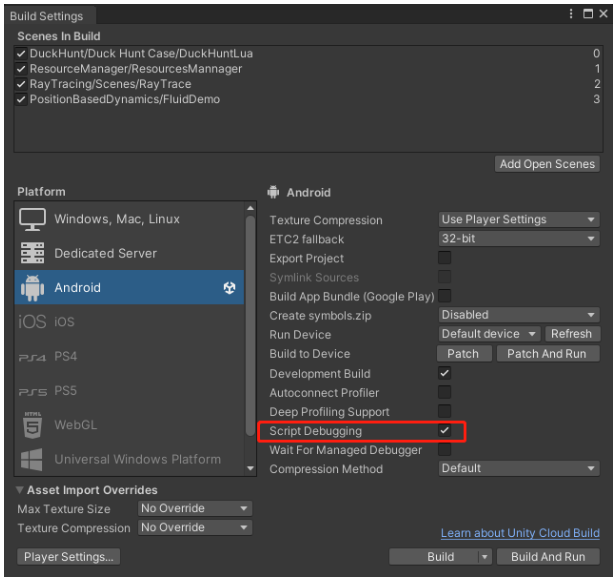Click the platform list scrollbar thumb

pos(250,326)
